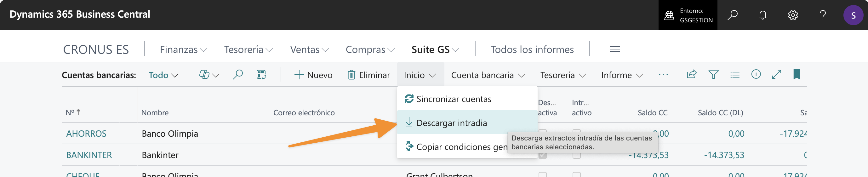Open the Todo view filter dropdown
This screenshot has width=868, height=177.
(x=163, y=75)
